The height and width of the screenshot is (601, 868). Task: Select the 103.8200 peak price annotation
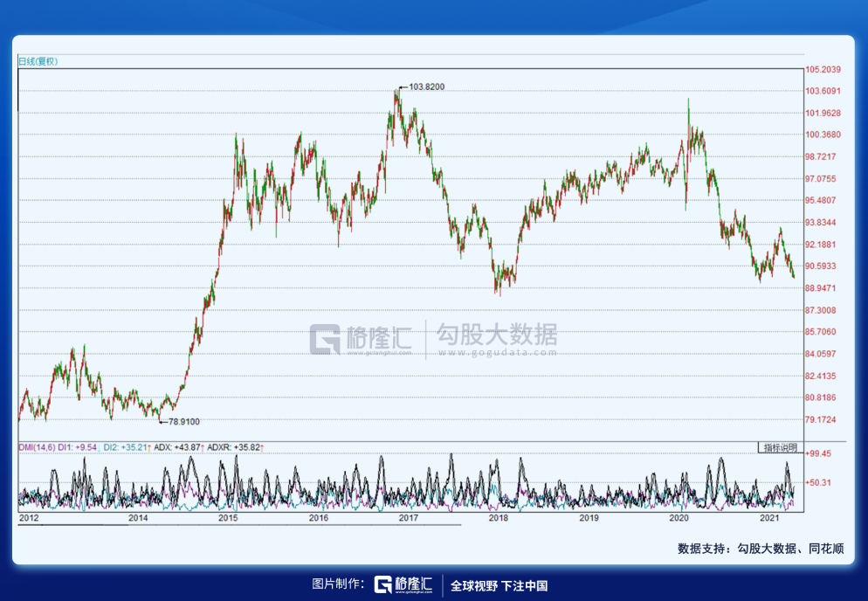[x=426, y=87]
